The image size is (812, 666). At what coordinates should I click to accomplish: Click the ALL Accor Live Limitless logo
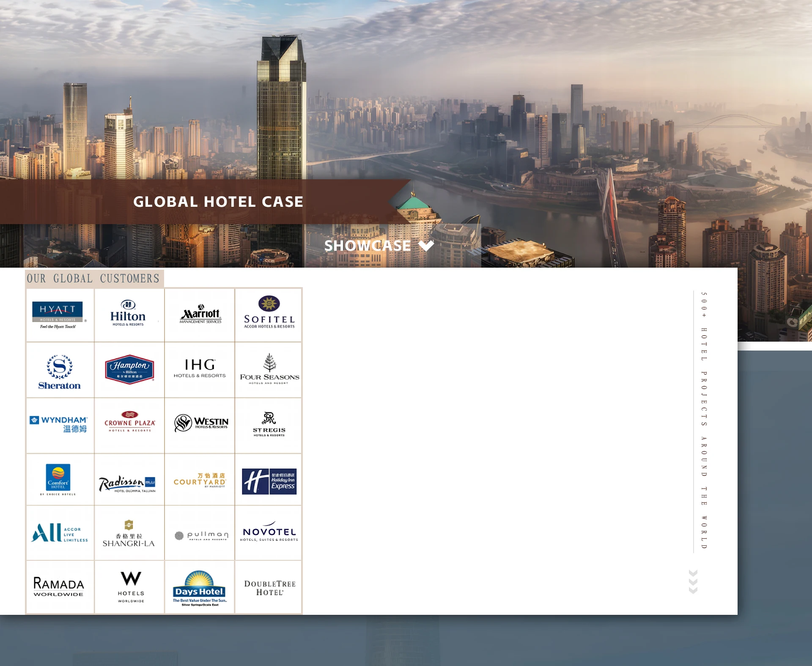[59, 533]
